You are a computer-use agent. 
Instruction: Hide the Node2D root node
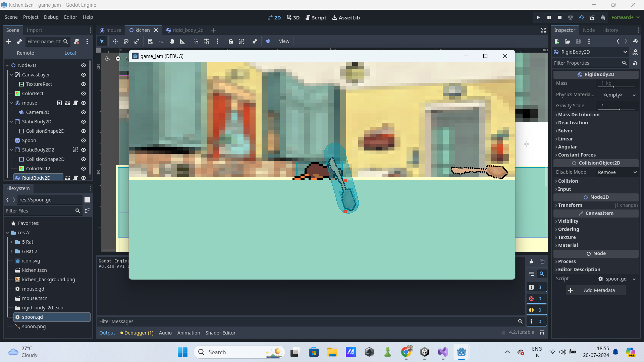(x=84, y=65)
